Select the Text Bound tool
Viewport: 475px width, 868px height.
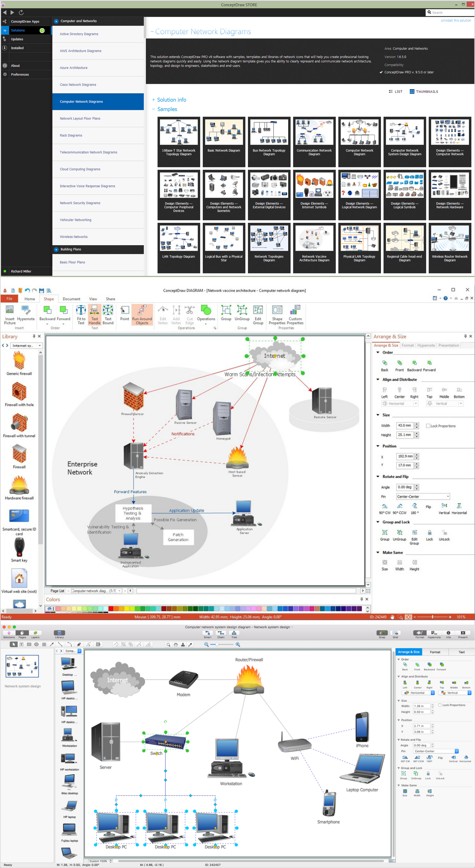(108, 314)
